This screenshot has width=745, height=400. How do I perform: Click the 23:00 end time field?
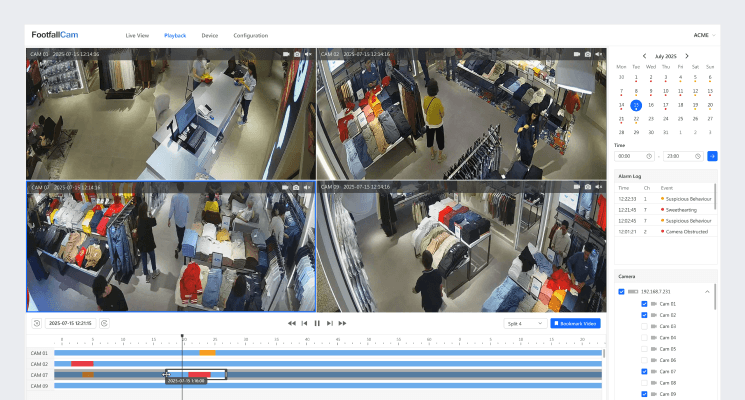(x=683, y=156)
